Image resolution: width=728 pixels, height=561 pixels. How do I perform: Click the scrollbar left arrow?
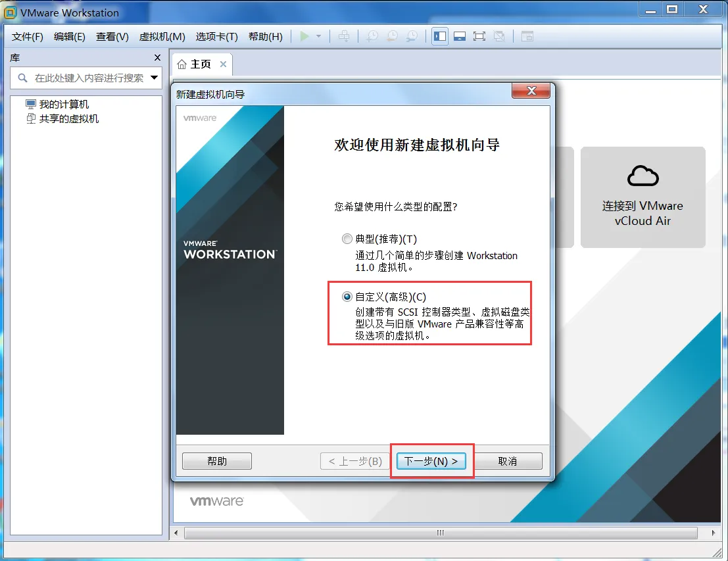tap(176, 533)
